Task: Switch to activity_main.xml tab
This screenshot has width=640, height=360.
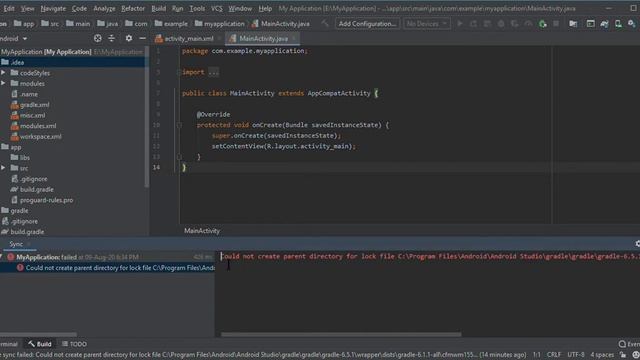Action: (x=188, y=38)
